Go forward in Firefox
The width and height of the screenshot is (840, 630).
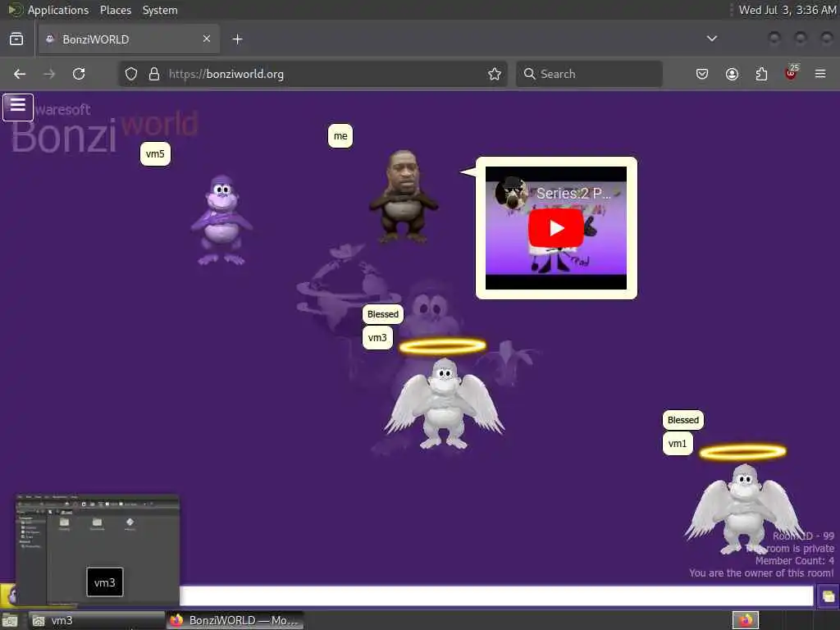point(49,74)
